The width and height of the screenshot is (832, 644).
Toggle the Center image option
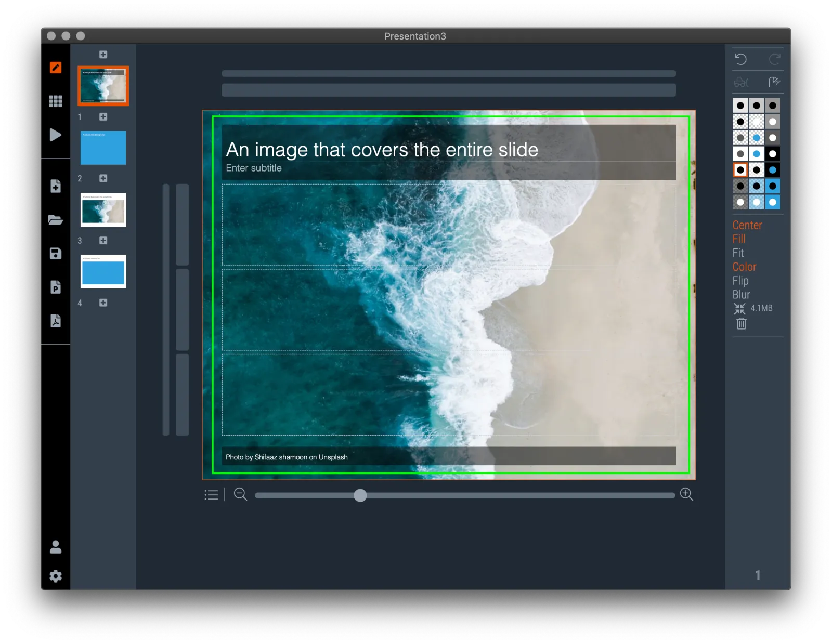tap(747, 225)
